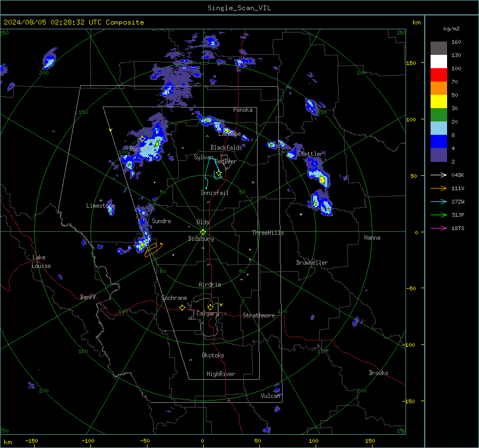Select yellow diamond marker at the radar center
Image resolution: width=479 pixels, height=448 pixels.
(203, 232)
